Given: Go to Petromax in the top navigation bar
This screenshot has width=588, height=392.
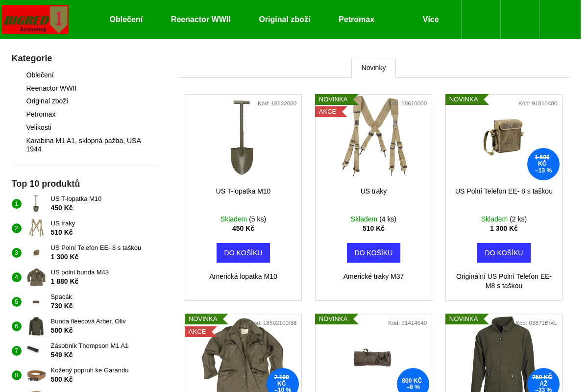Looking at the screenshot, I should pos(356,20).
